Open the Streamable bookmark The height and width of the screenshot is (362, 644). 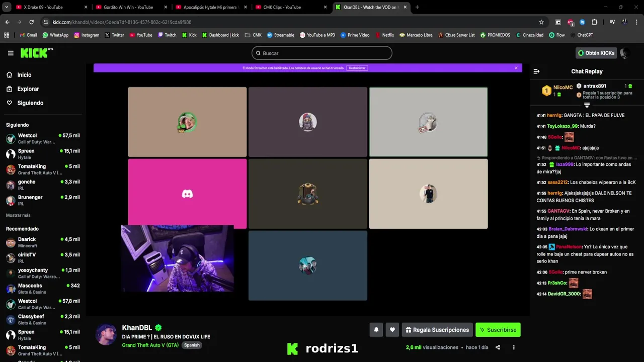point(281,35)
